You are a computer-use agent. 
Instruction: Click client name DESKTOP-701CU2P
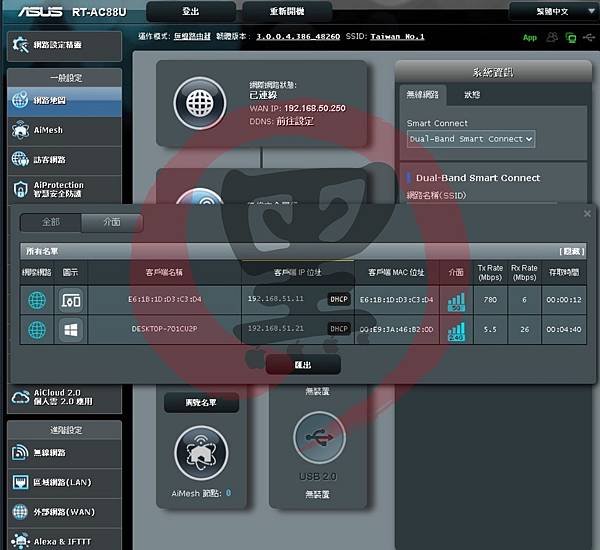[165, 329]
